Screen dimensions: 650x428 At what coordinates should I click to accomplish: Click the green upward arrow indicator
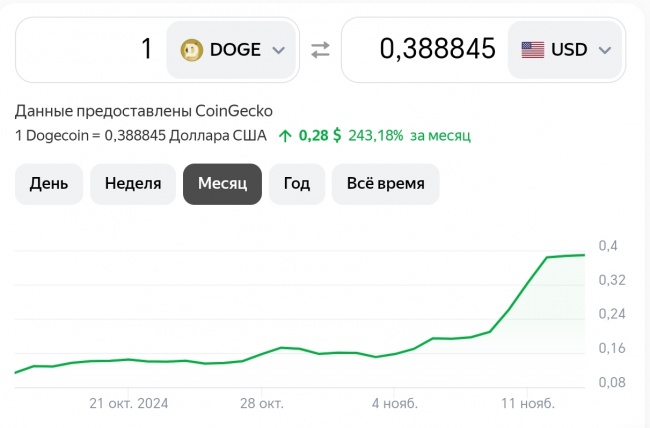click(285, 136)
